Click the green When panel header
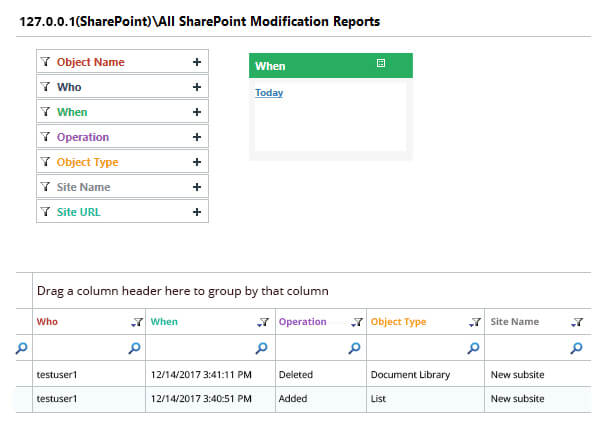 click(x=331, y=66)
